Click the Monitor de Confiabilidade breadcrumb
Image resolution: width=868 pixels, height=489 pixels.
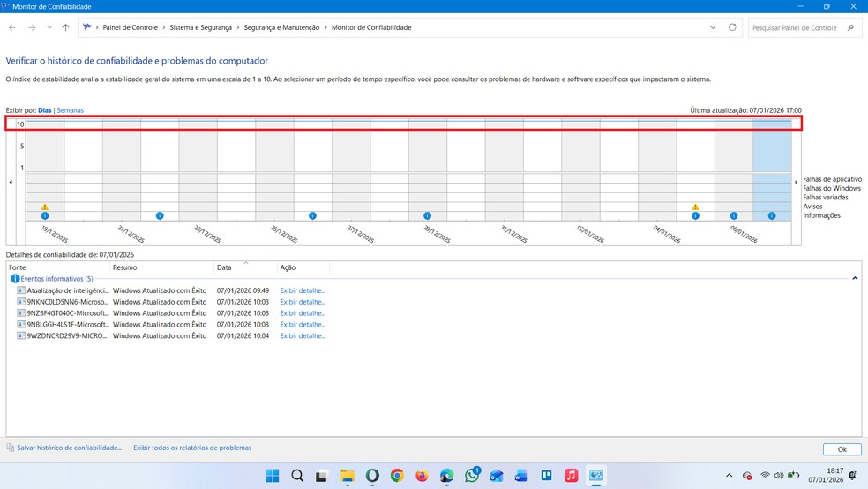pos(371,27)
